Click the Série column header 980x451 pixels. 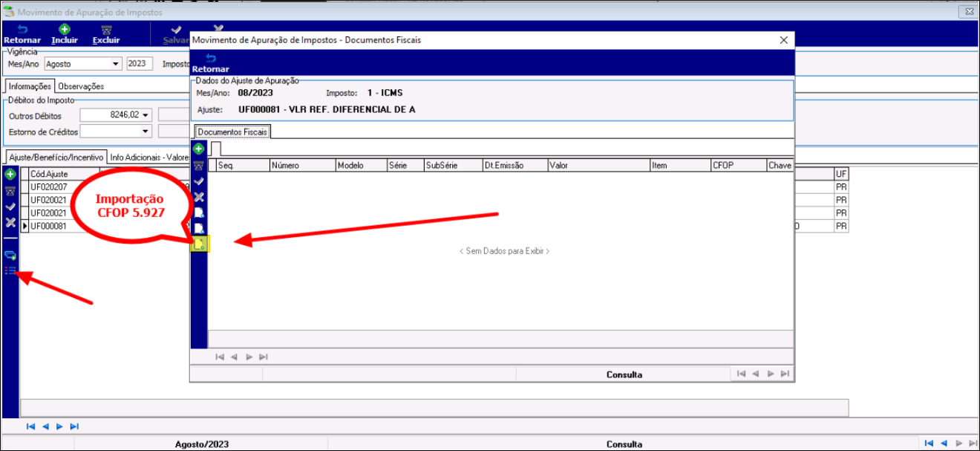click(x=405, y=166)
